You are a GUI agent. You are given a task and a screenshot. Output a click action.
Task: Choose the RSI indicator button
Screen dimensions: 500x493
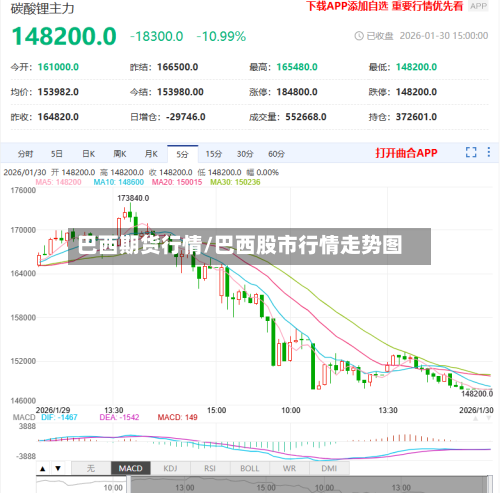click(210, 468)
